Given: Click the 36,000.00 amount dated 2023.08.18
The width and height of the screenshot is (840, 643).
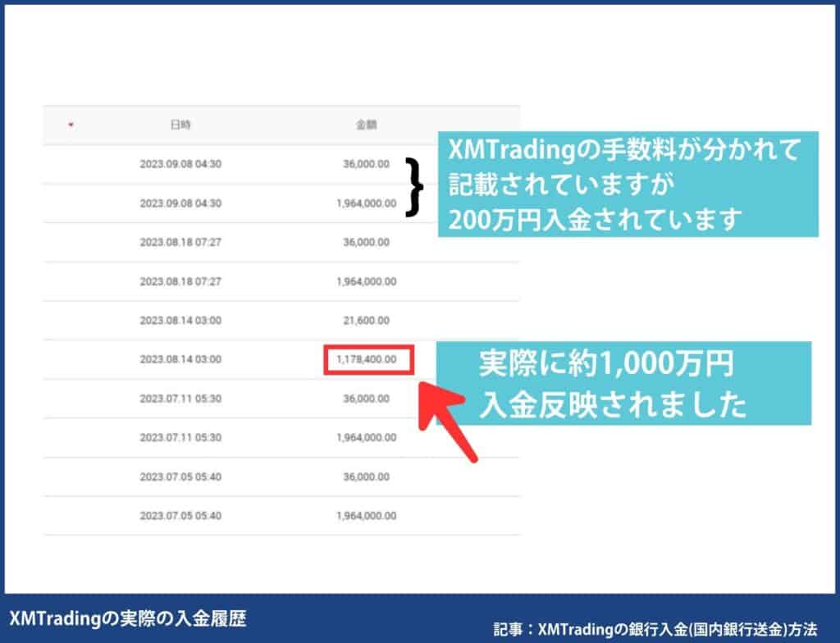Looking at the screenshot, I should (x=367, y=242).
